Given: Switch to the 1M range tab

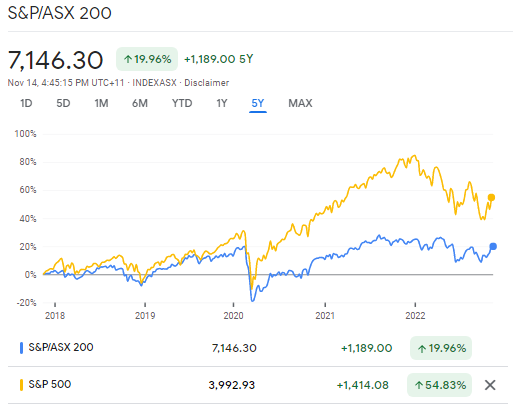Looking at the screenshot, I should [x=101, y=103].
